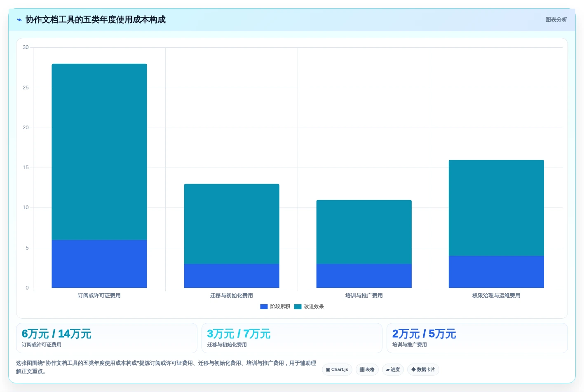Screen dimensions: 584x392
Task: Click the 阶段累积 legend label
Action: tap(280, 307)
